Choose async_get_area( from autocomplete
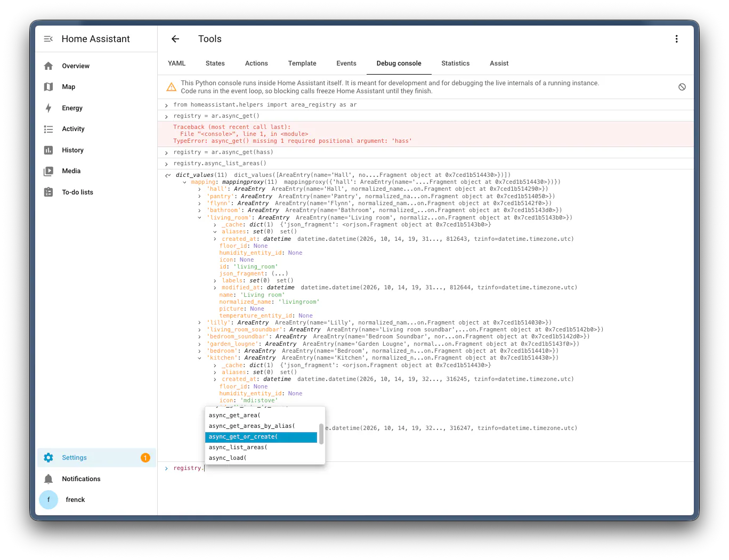 click(x=261, y=416)
